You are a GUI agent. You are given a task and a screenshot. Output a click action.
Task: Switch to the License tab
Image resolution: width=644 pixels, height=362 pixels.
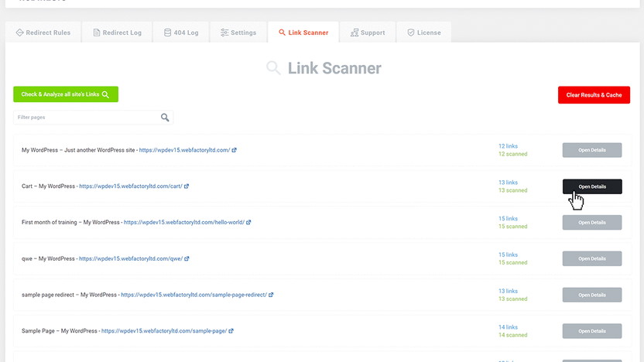pos(424,32)
